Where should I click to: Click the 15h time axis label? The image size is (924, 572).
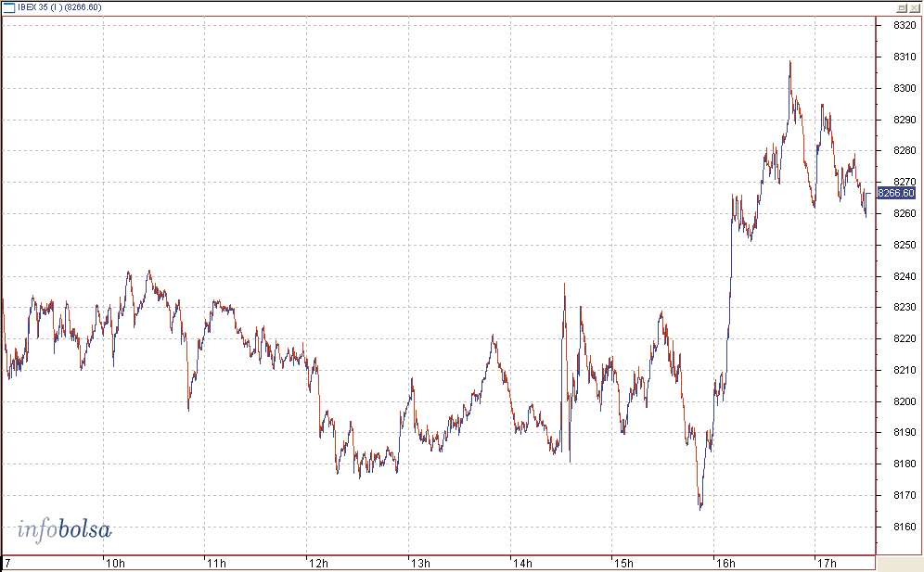(x=623, y=564)
